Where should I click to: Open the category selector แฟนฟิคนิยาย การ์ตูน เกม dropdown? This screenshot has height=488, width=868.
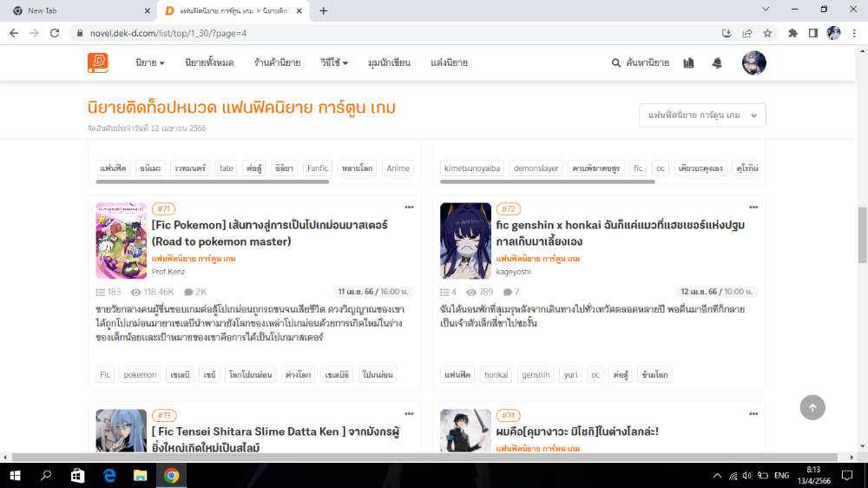(x=702, y=115)
